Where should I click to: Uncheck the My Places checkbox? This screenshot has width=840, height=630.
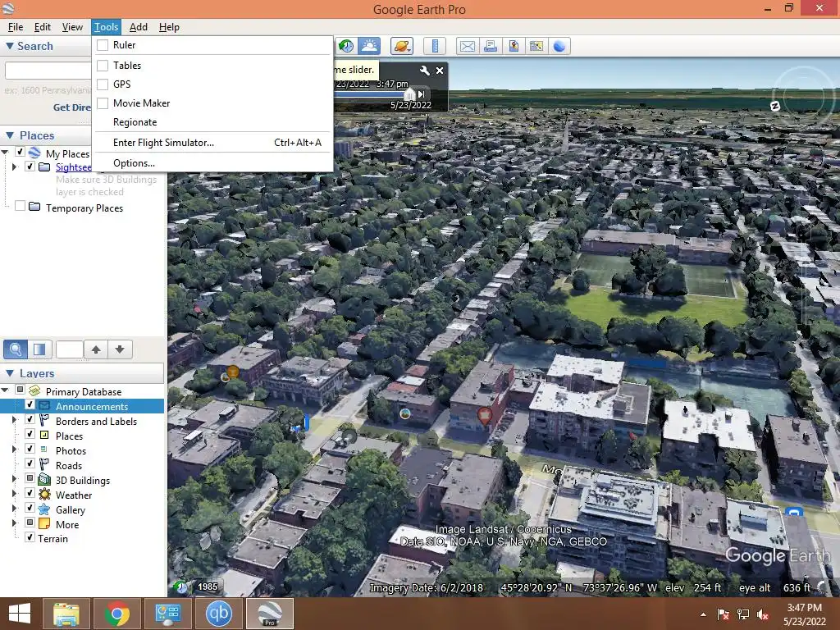tap(20, 152)
